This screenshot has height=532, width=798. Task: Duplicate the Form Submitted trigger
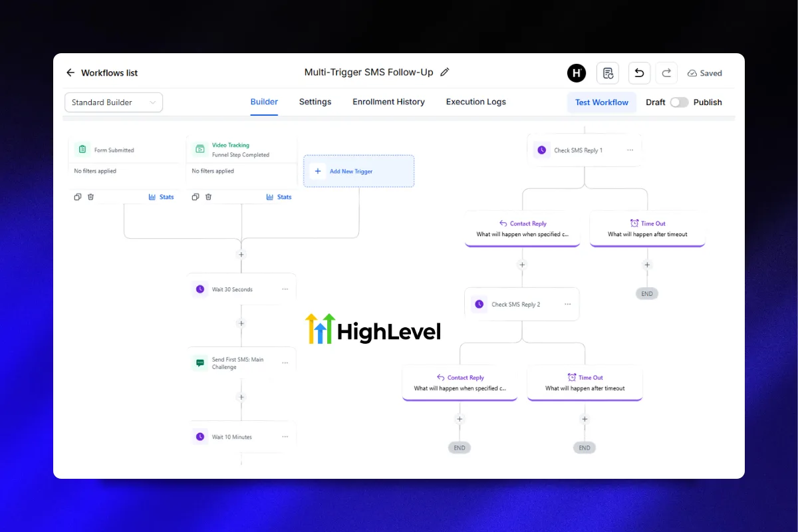(78, 197)
